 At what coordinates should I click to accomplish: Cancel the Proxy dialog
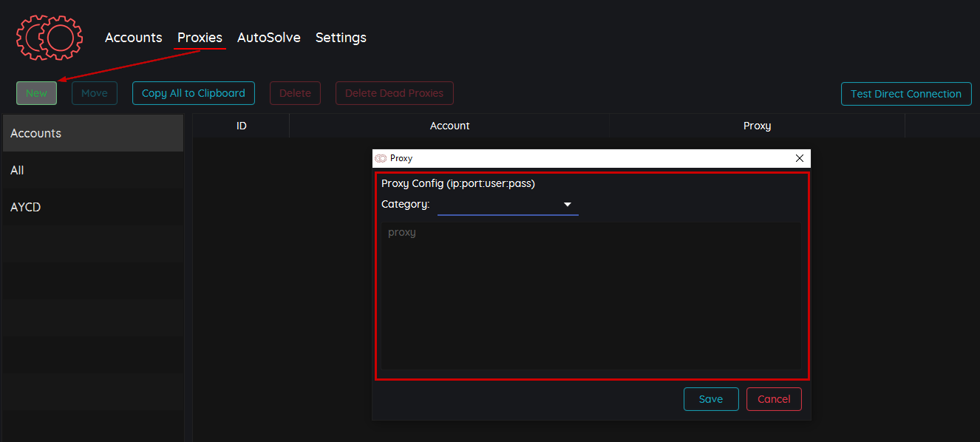(774, 399)
